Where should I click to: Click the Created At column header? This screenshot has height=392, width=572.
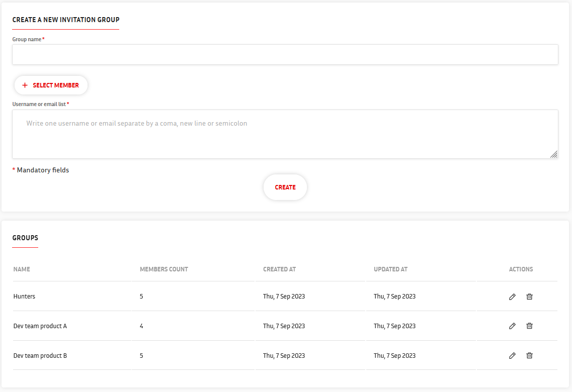tap(279, 269)
